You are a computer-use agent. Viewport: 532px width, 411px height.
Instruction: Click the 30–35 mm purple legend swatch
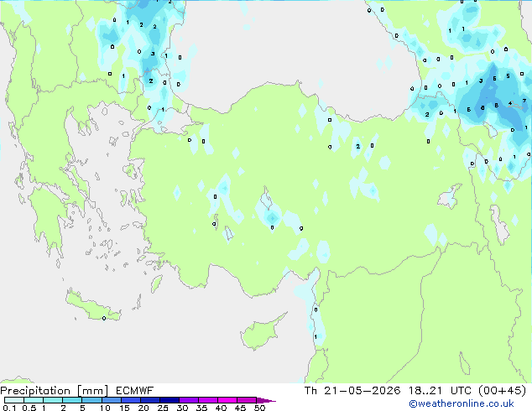tap(189, 400)
